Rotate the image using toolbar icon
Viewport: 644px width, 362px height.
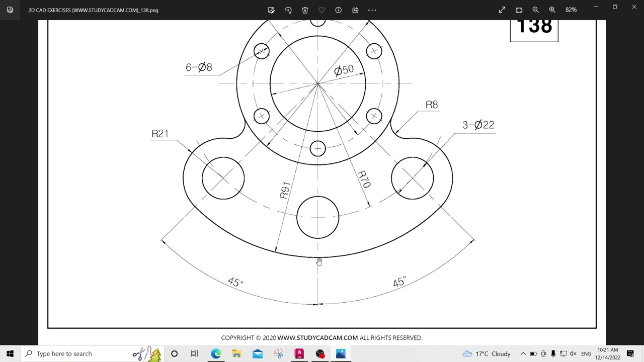[x=288, y=10]
